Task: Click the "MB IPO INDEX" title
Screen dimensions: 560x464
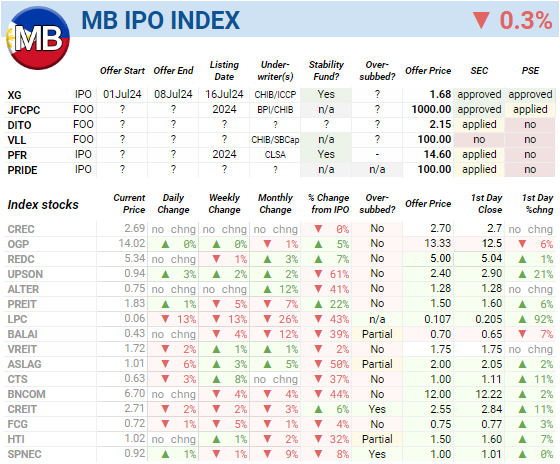Action: [x=161, y=20]
